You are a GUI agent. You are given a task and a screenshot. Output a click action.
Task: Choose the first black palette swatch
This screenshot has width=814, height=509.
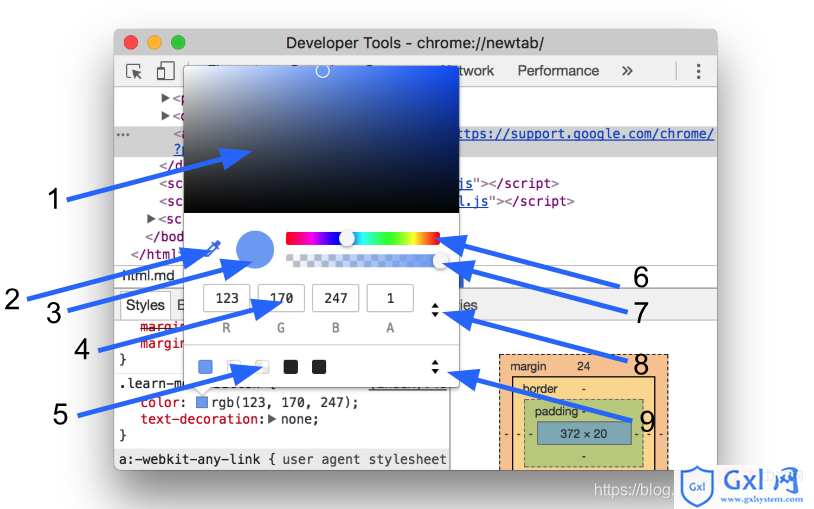pos(291,367)
